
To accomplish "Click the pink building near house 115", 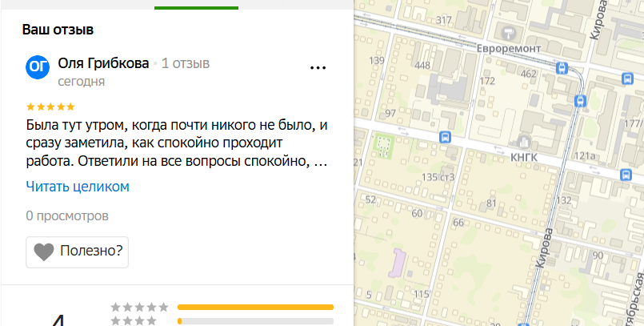I will point(397,263).
